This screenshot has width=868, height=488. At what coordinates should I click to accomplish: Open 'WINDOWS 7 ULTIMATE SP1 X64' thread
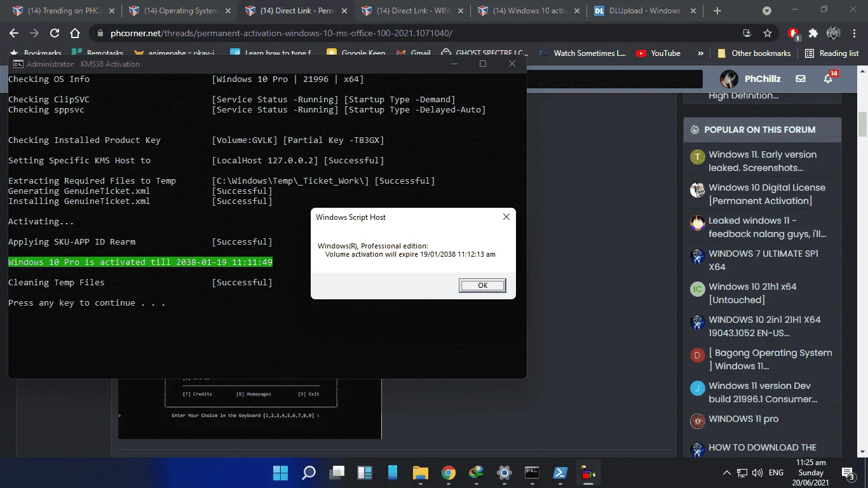click(x=763, y=260)
